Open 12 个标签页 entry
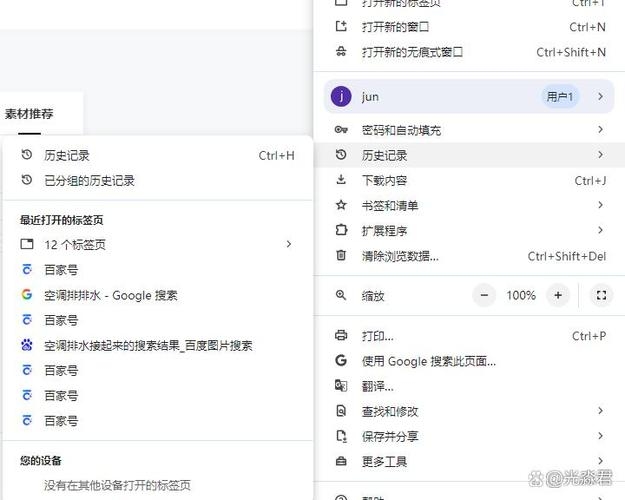Image resolution: width=625 pixels, height=500 pixels. click(157, 244)
